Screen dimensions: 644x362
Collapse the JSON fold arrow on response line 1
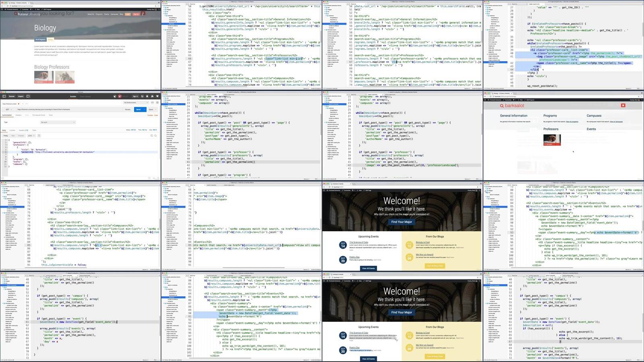point(8,140)
